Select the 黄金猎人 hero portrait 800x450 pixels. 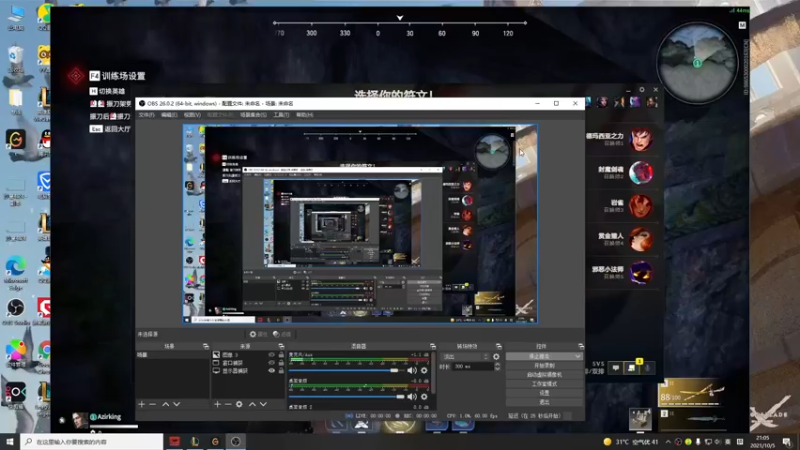640,239
